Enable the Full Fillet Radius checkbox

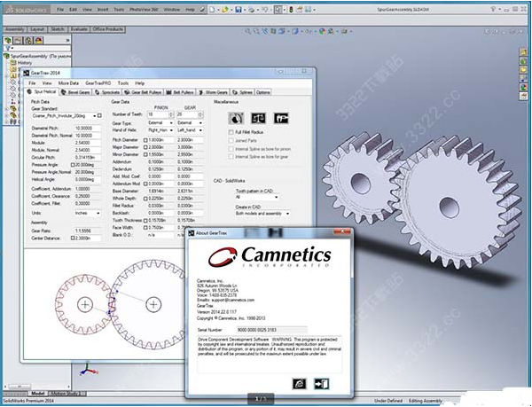point(231,132)
